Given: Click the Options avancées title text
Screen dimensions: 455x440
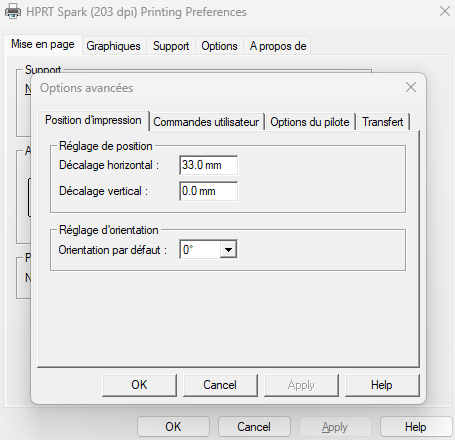Looking at the screenshot, I should [x=87, y=88].
